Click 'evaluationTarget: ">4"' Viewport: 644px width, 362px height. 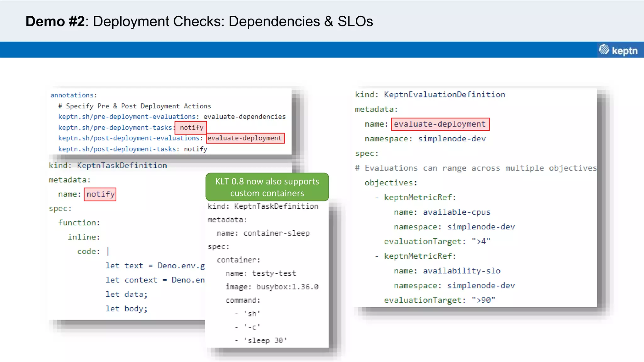pos(437,242)
